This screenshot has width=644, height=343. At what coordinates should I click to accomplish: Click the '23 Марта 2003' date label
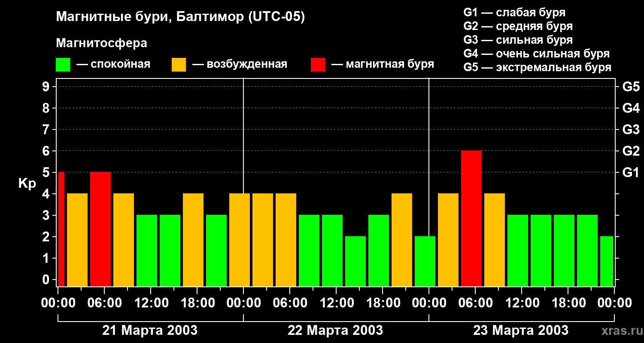point(521,330)
